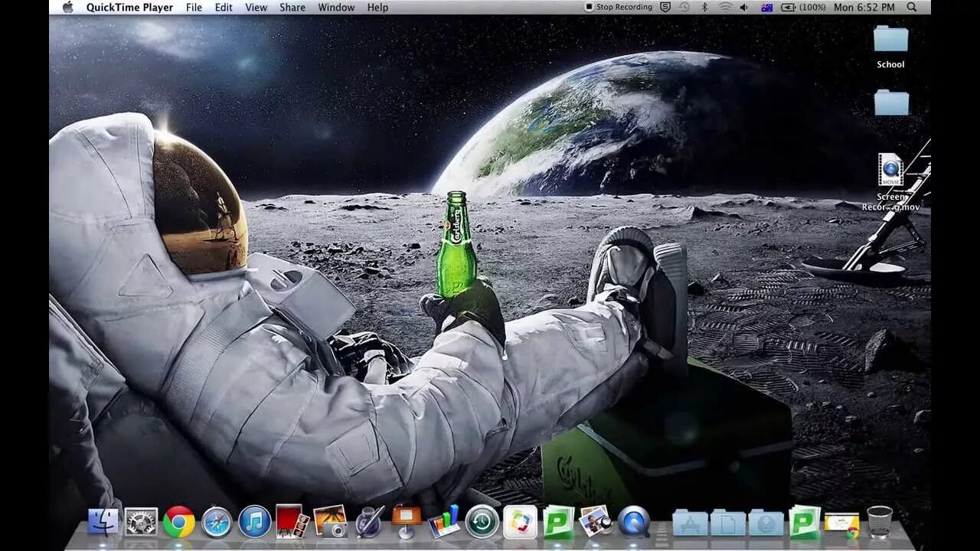The height and width of the screenshot is (551, 980).
Task: Select the Screen Recording .mov file
Action: point(891,182)
